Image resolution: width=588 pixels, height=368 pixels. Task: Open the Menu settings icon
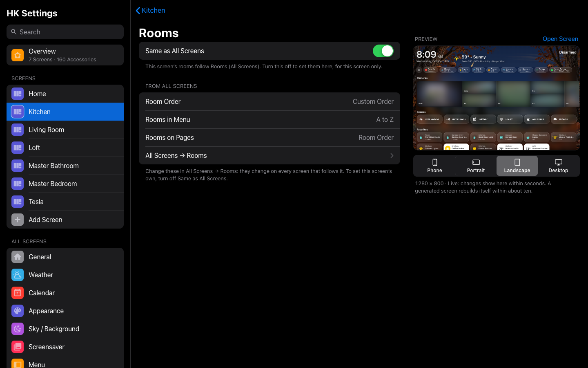[x=18, y=364]
